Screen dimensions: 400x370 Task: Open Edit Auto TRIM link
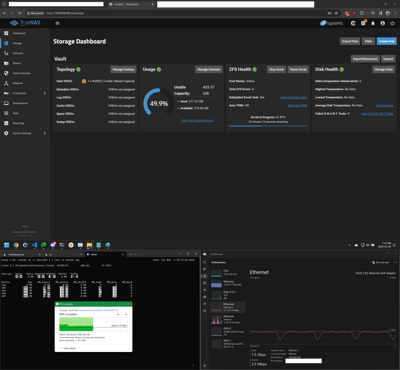[297, 105]
